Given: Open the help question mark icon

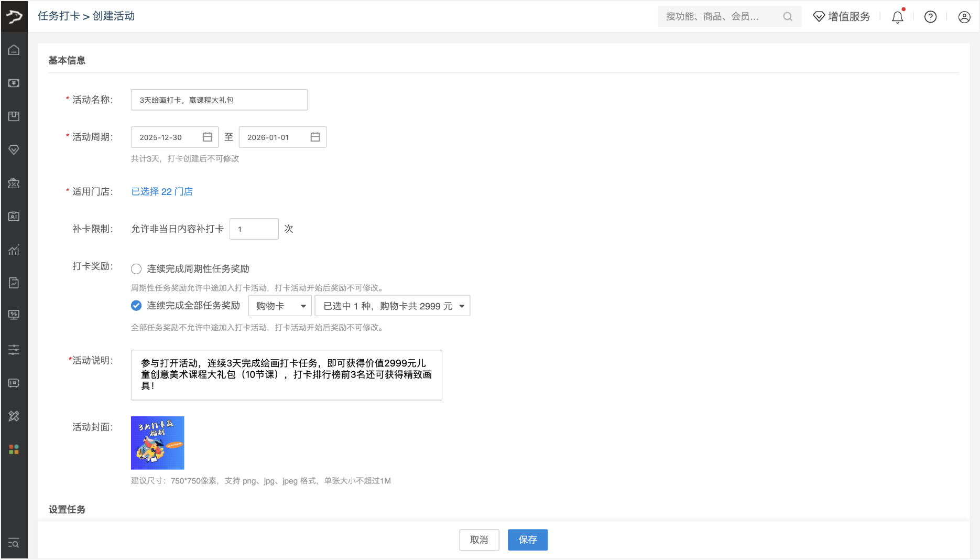Looking at the screenshot, I should (x=930, y=17).
